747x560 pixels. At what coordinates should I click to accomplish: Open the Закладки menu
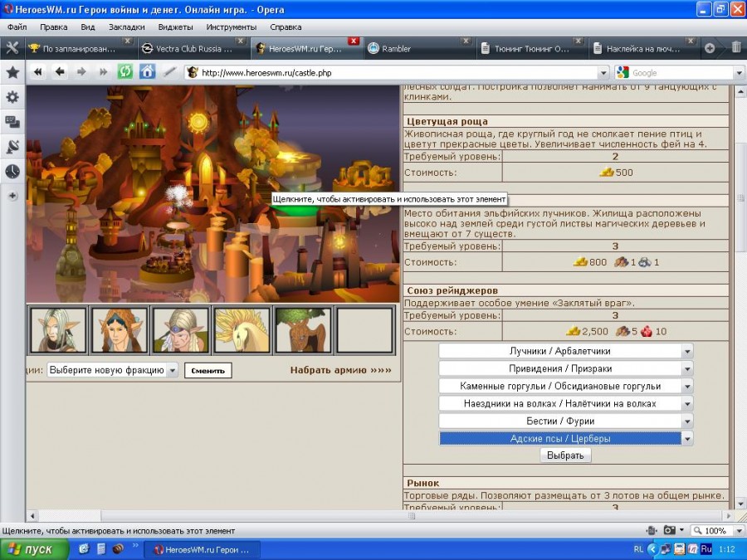[127, 27]
